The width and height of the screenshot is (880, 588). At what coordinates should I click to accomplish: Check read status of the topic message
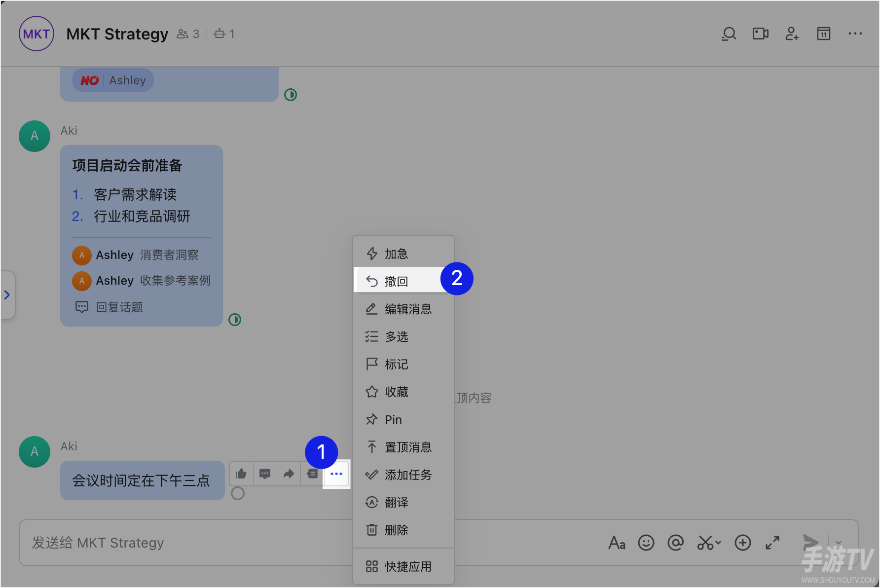235,320
